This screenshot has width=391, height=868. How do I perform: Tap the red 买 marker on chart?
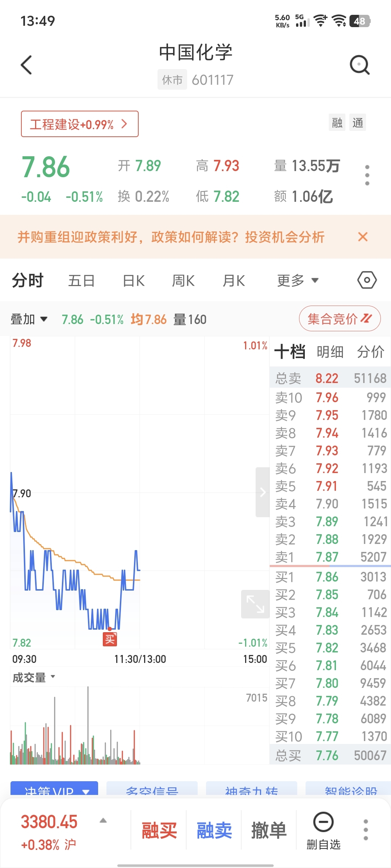[110, 639]
